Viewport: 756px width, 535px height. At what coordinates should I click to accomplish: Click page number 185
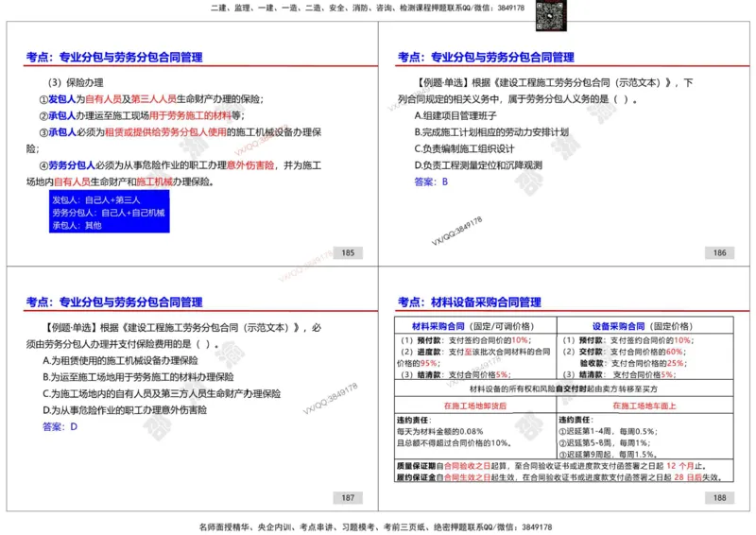[348, 252]
